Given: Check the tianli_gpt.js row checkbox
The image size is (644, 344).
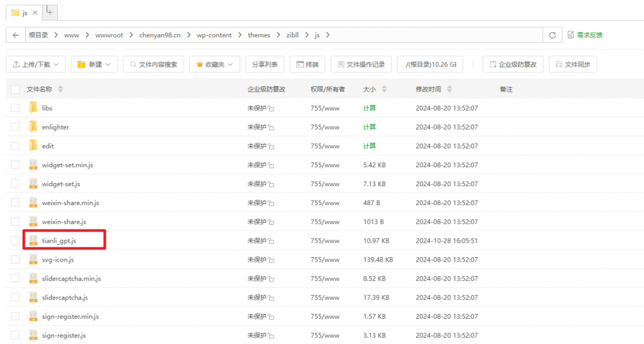Looking at the screenshot, I should tap(15, 240).
